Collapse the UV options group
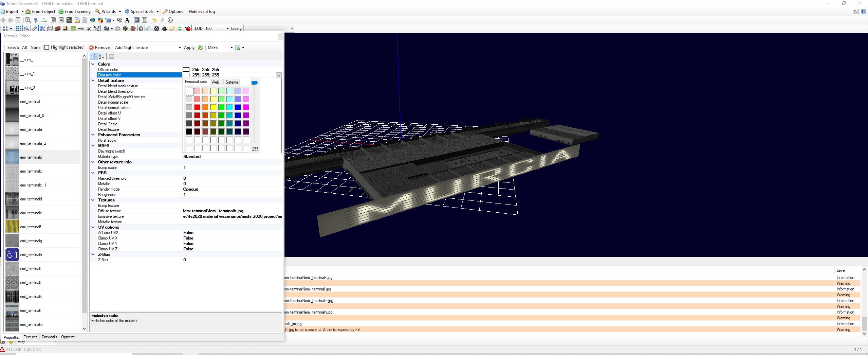The width and height of the screenshot is (868, 355). pos(93,227)
